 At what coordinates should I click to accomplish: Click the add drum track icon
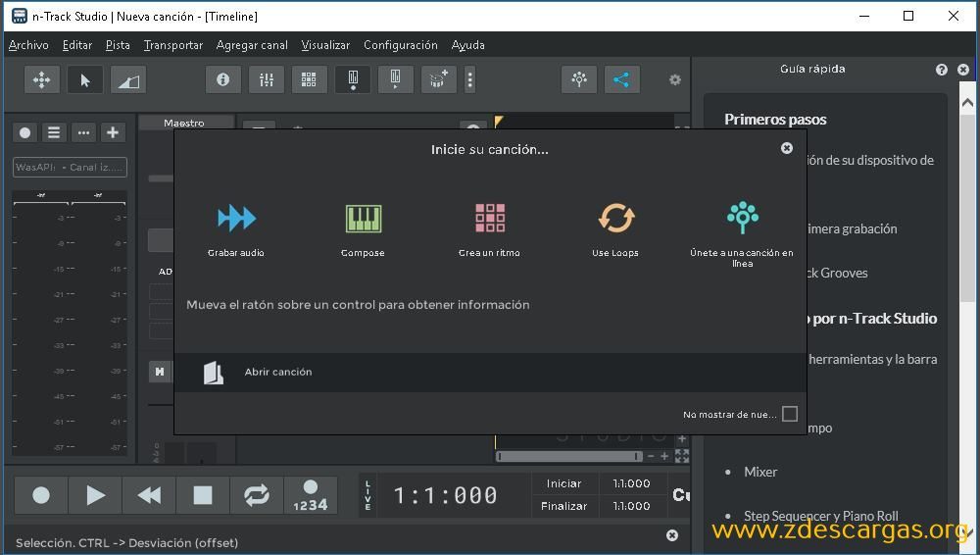(439, 79)
